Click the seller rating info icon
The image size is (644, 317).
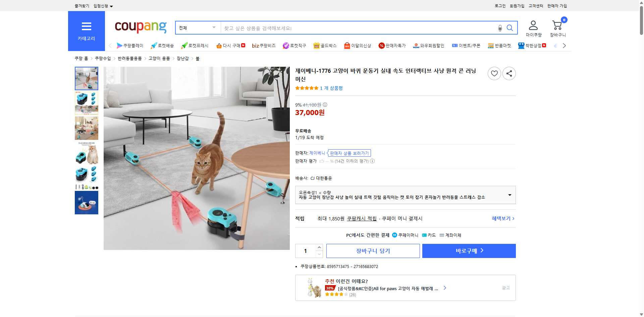pos(372,161)
